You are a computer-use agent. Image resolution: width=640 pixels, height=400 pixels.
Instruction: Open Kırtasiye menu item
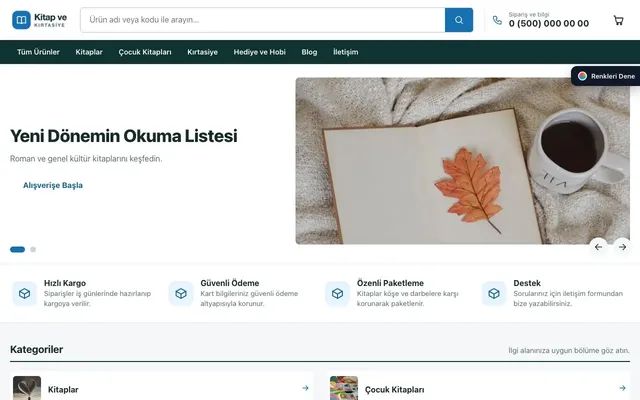click(x=202, y=52)
